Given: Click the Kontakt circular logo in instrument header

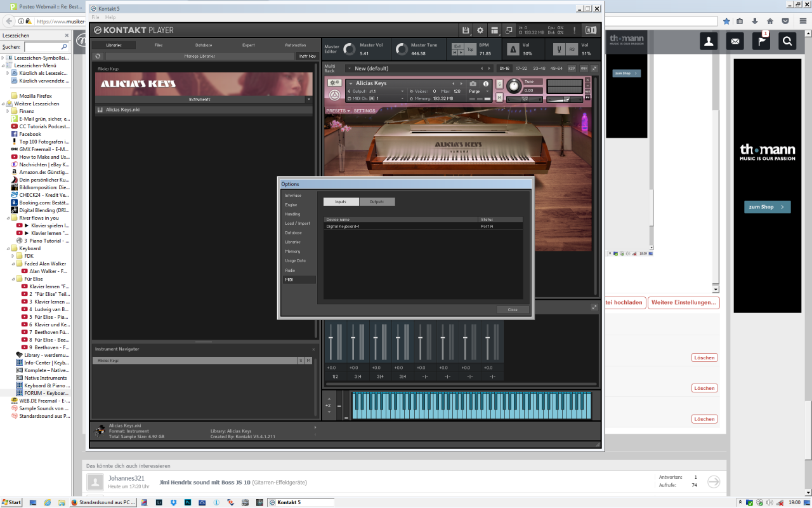Looking at the screenshot, I should (x=334, y=95).
